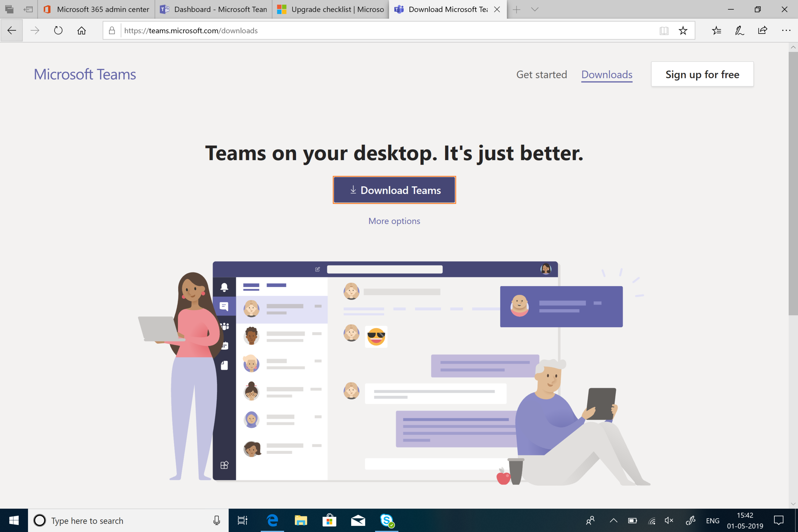
Task: Click the browser Forward arrow
Action: click(35, 31)
